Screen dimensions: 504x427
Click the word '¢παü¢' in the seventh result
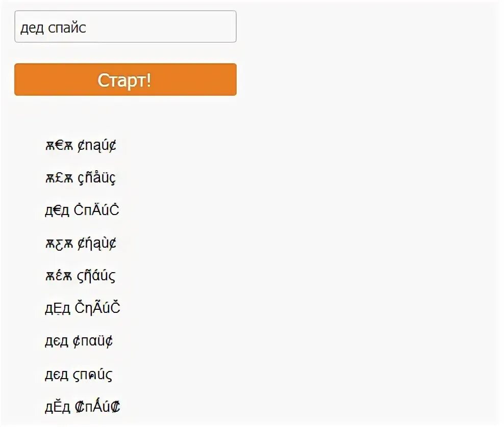coord(92,341)
